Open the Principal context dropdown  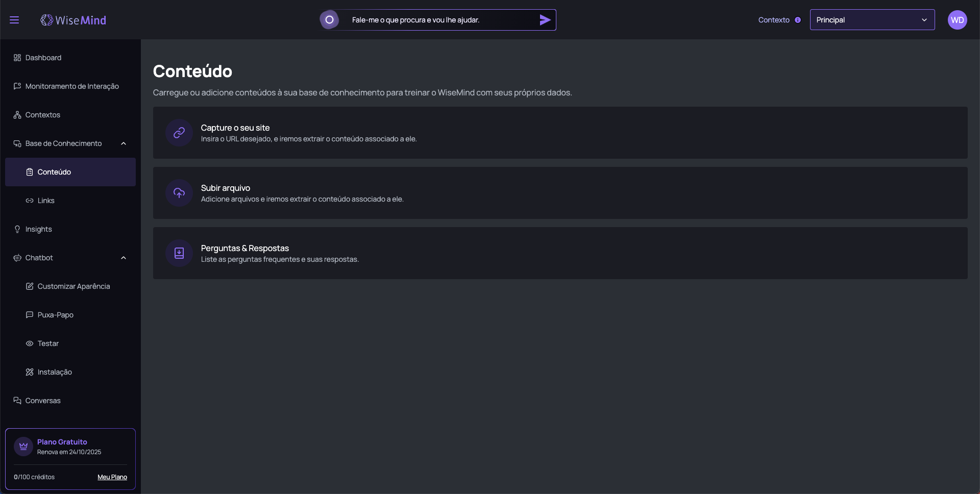coord(872,20)
